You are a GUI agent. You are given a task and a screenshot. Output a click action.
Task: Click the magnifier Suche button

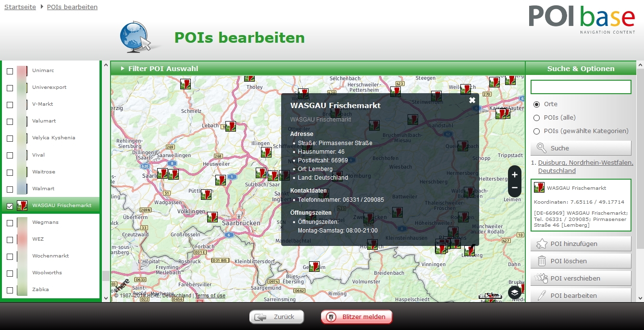542,148
